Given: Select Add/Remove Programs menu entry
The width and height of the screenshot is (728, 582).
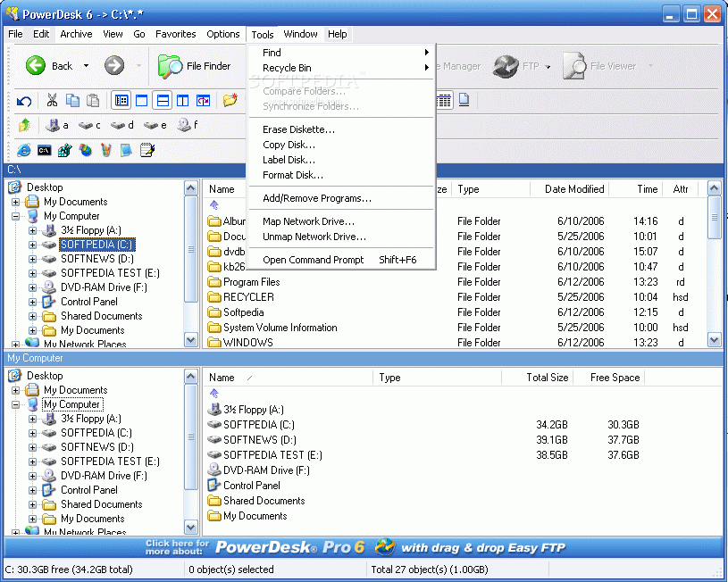Looking at the screenshot, I should coord(342,198).
